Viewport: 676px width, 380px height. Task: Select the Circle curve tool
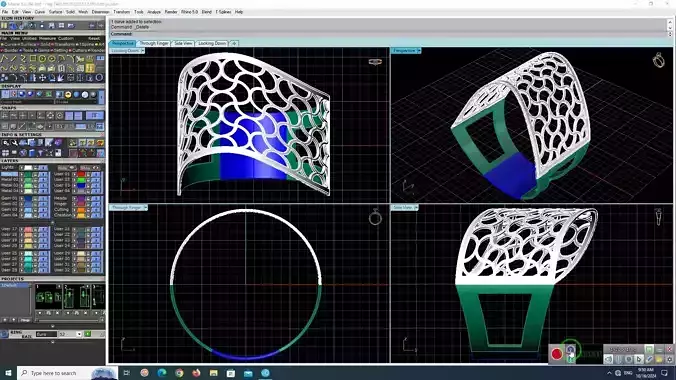[x=42, y=58]
